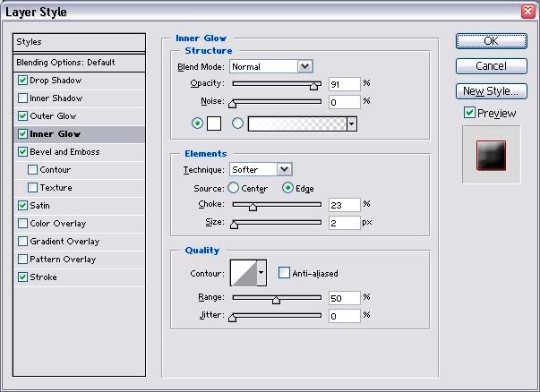Click the Opacity value field
The image size is (540, 392).
point(345,84)
